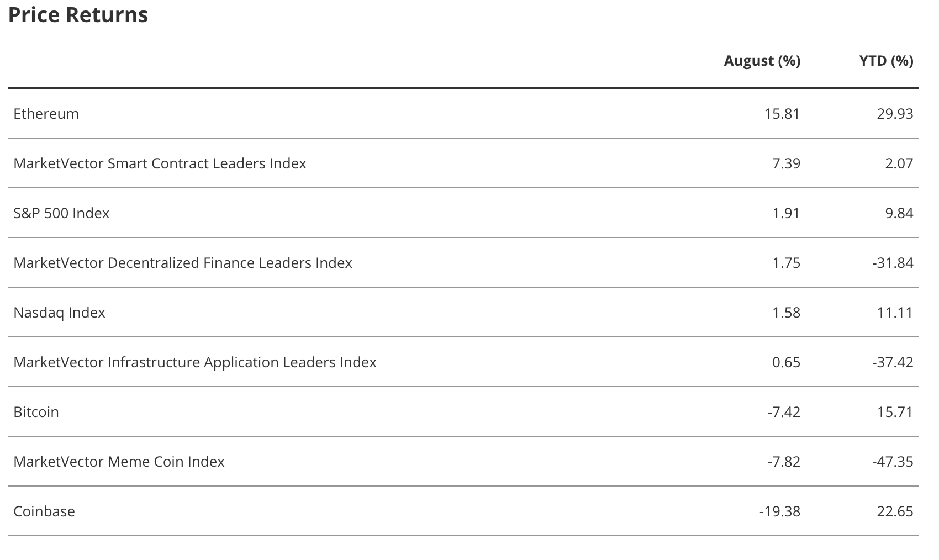Click Ethereum's August return 15.81
This screenshot has width=939, height=560.
pos(782,114)
